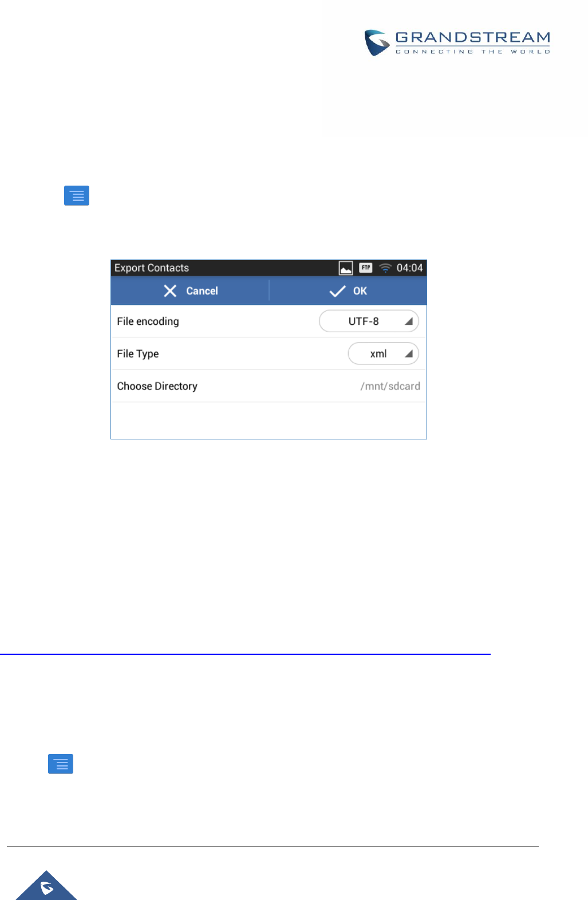Click the checkmark icon beside OK

[x=337, y=291]
